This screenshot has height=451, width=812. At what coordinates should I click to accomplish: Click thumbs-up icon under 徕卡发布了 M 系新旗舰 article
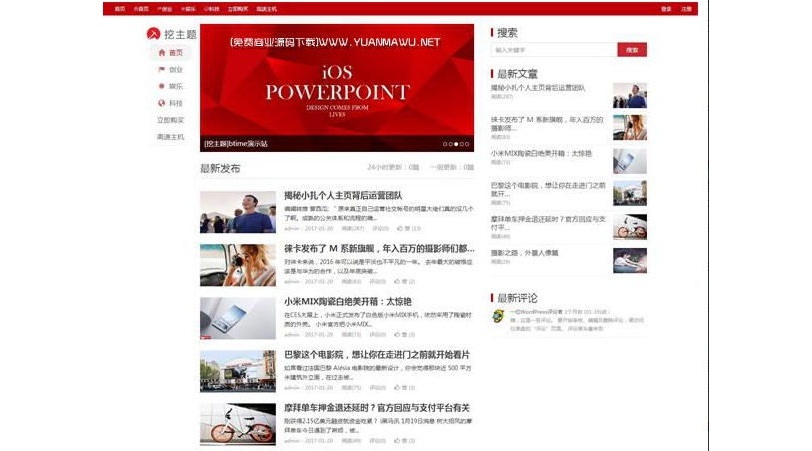point(397,281)
